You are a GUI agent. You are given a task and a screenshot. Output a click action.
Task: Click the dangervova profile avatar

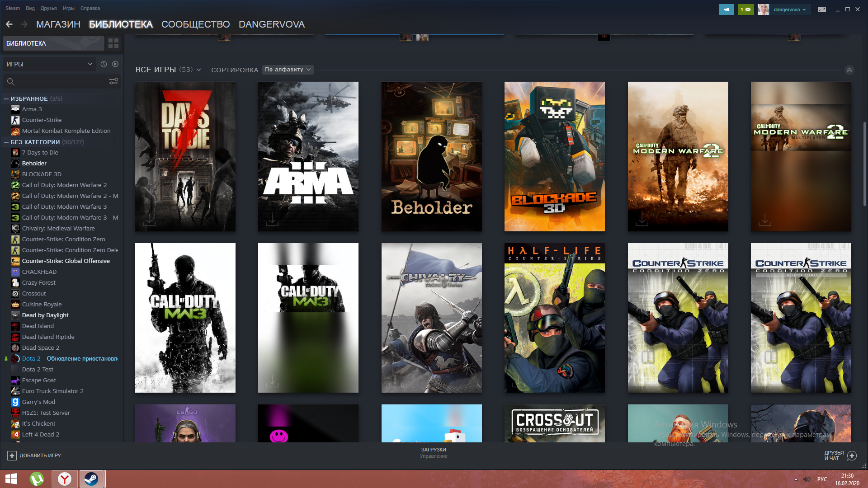point(763,9)
